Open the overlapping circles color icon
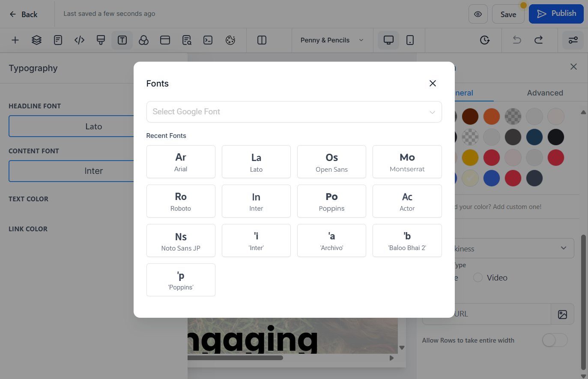The height and width of the screenshot is (379, 588). click(143, 40)
